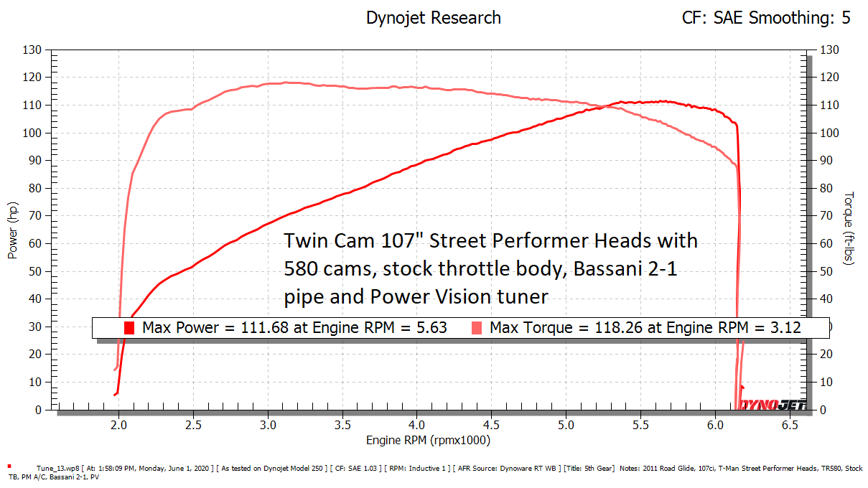Screen dimensions: 868x488
Task: Click the Max Power = 111.68 legend text
Action: pos(295,328)
